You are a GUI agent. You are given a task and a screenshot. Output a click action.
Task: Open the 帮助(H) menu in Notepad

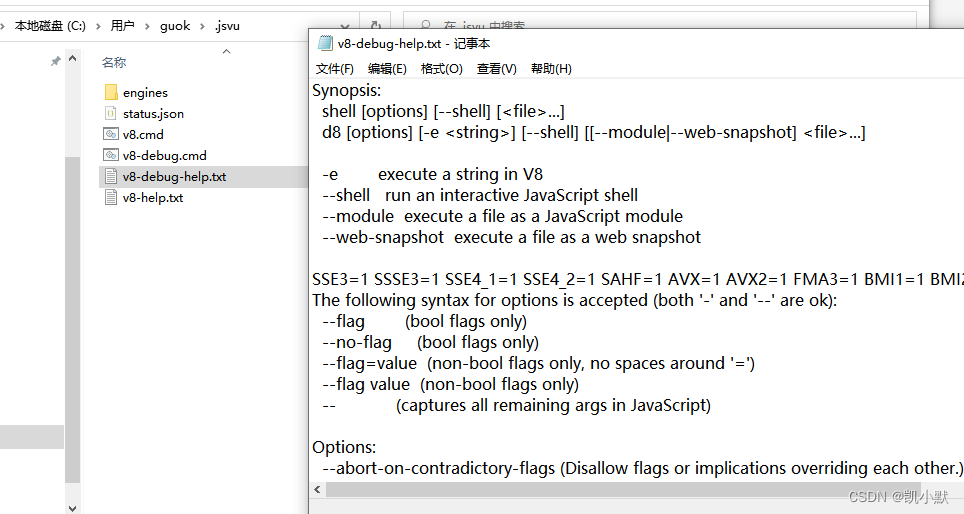coord(551,69)
